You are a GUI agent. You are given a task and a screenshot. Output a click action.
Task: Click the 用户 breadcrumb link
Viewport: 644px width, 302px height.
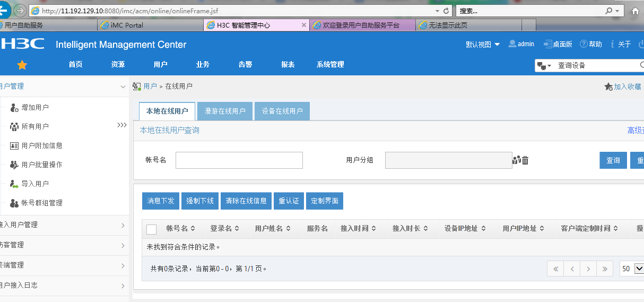[x=150, y=86]
